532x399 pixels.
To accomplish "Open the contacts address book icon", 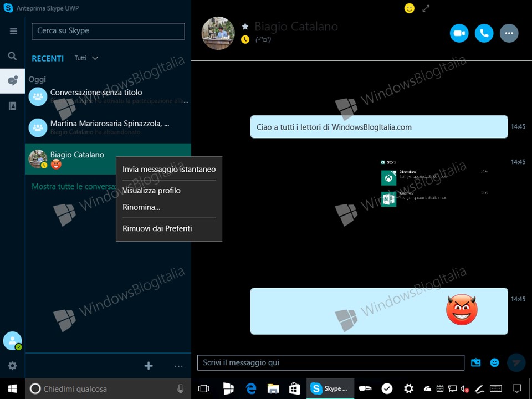I will click(x=13, y=106).
